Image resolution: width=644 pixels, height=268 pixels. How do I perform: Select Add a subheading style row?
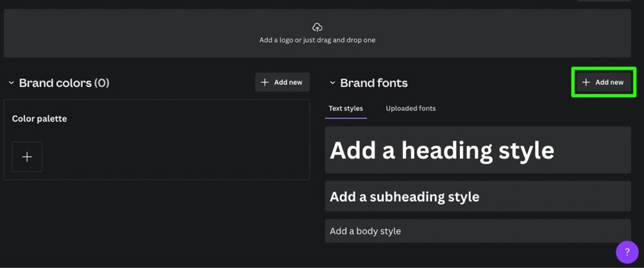pyautogui.click(x=478, y=196)
